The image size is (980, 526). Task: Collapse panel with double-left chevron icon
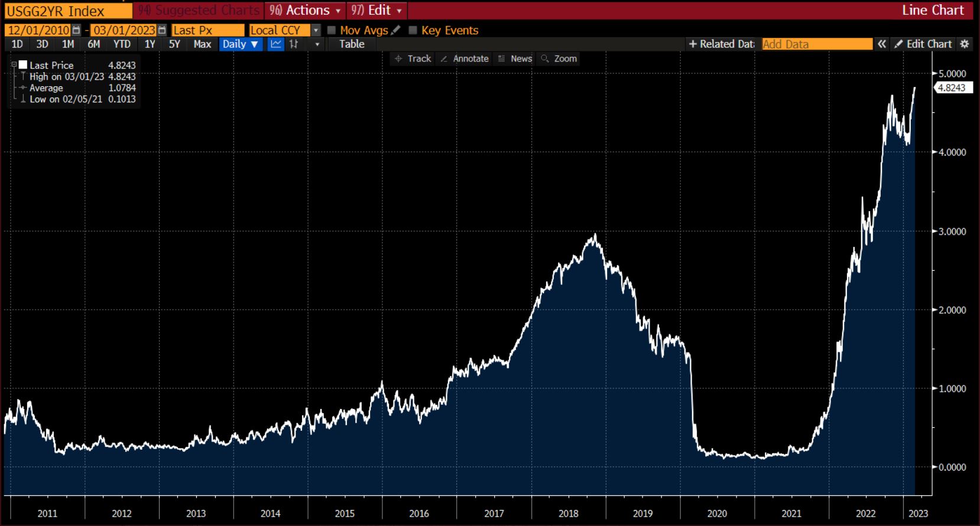(882, 44)
